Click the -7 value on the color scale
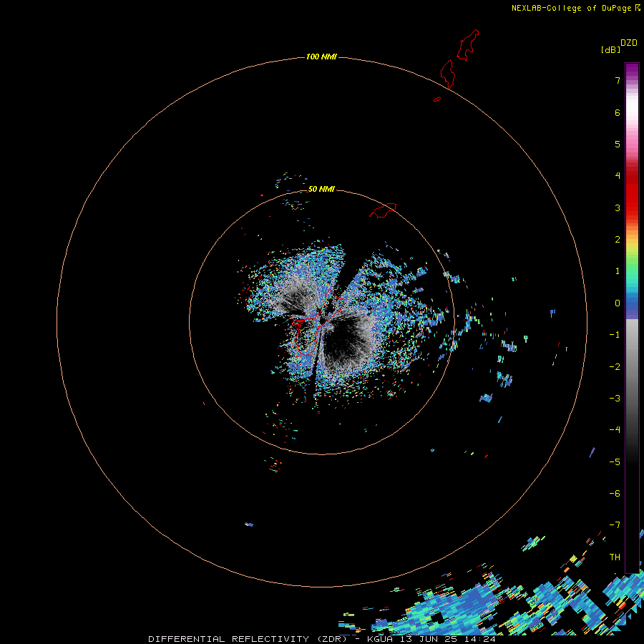644x644 pixels. tap(615, 525)
